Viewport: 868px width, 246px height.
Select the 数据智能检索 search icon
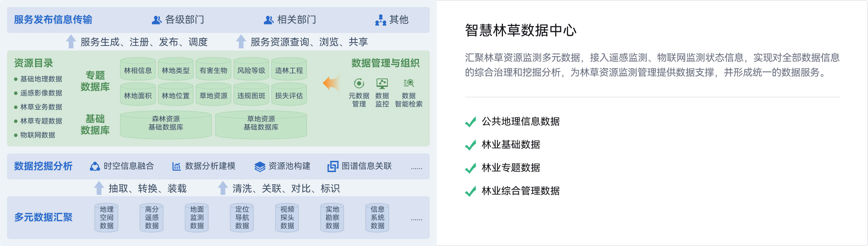(409, 83)
